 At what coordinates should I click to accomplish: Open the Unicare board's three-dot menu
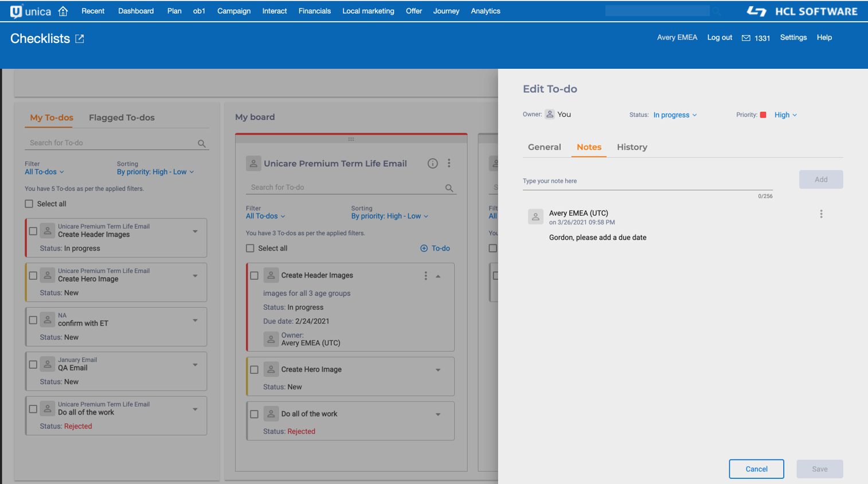click(x=449, y=163)
